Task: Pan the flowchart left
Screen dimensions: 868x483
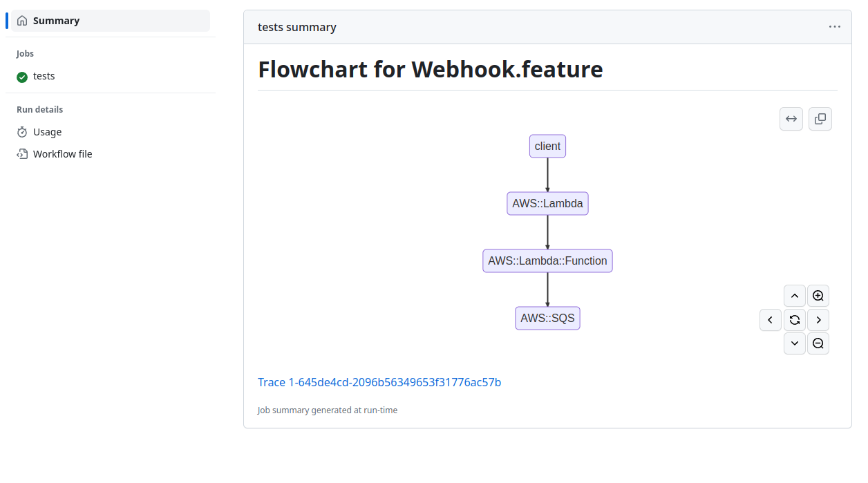Action: [x=771, y=320]
